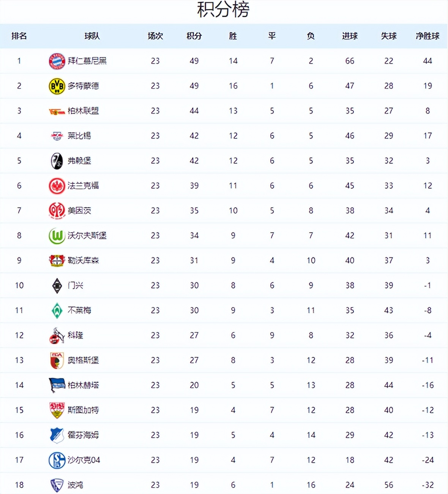The height and width of the screenshot is (494, 448).
Task: Click the 积分榜 title
Action: 223,10
